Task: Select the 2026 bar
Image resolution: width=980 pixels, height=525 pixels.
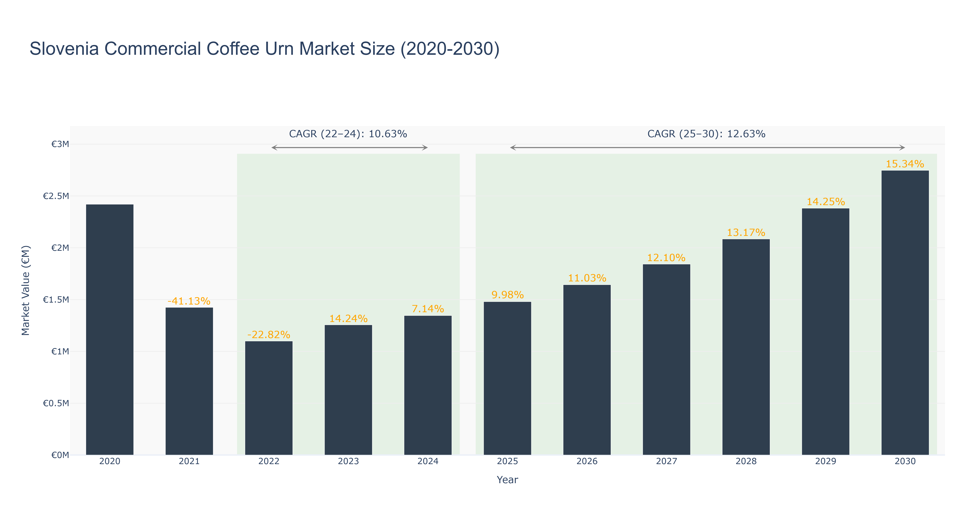Action: pos(587,370)
